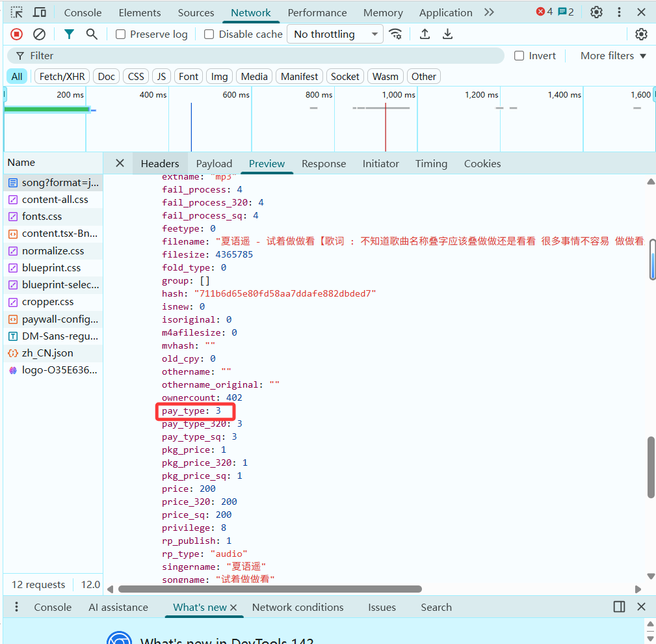This screenshot has width=656, height=644.
Task: Close the bottom drawer panel
Action: [x=641, y=607]
